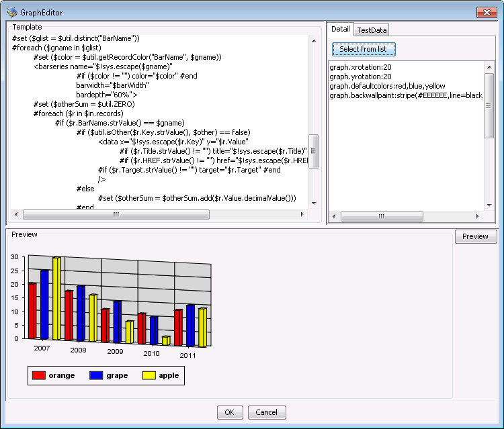Image resolution: width=504 pixels, height=429 pixels.
Task: Click Detail list horizontal scrollbar left arrow
Action: 335,217
